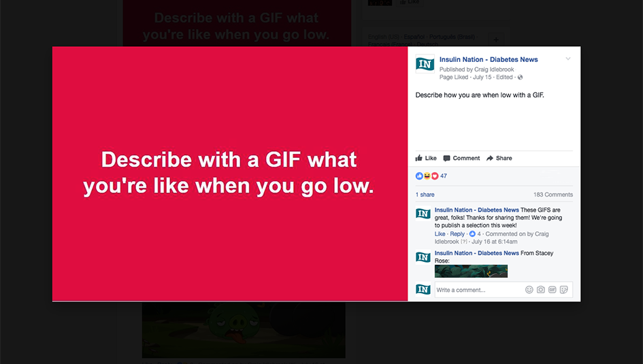The image size is (643, 364).
Task: Click Reply on the first comment
Action: [x=457, y=233]
